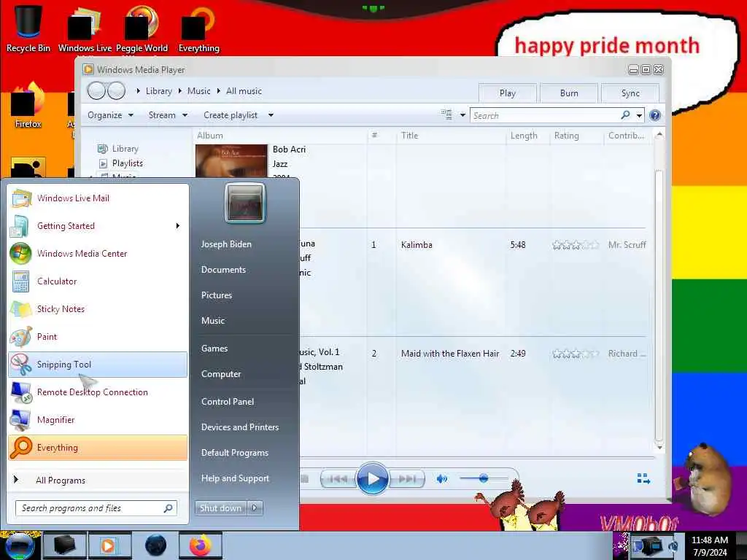The image size is (747, 560).
Task: Select Library in navigation pane
Action: pyautogui.click(x=125, y=149)
